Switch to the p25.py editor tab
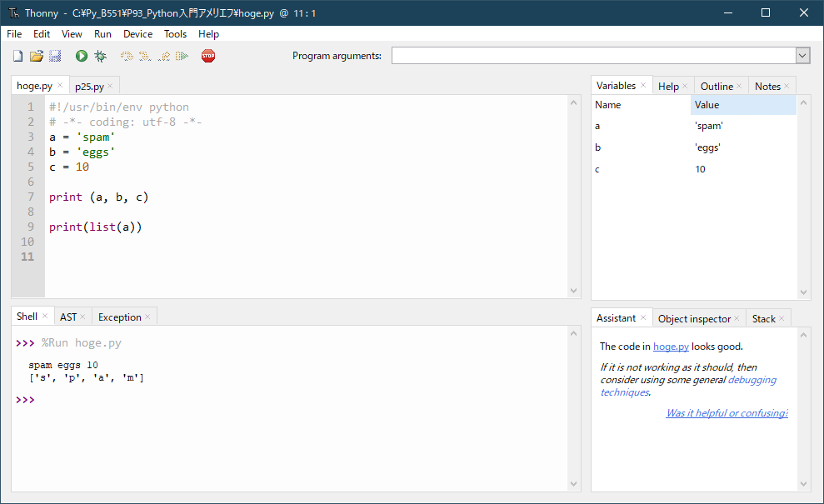Screen dimensions: 824x504 [89, 86]
